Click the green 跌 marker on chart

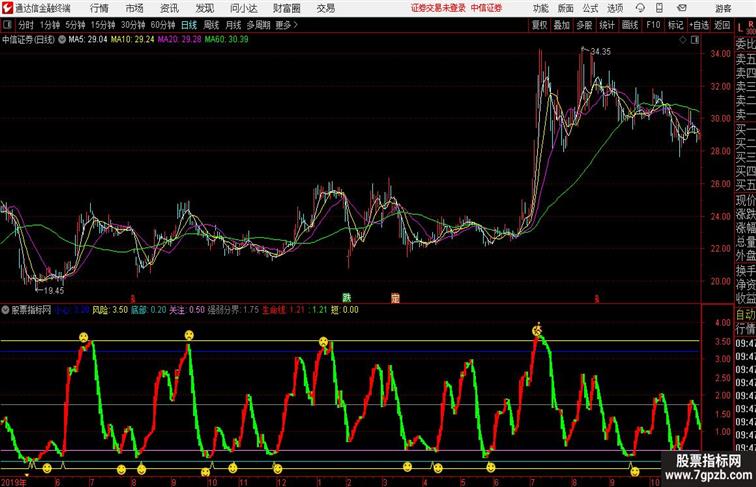point(346,298)
